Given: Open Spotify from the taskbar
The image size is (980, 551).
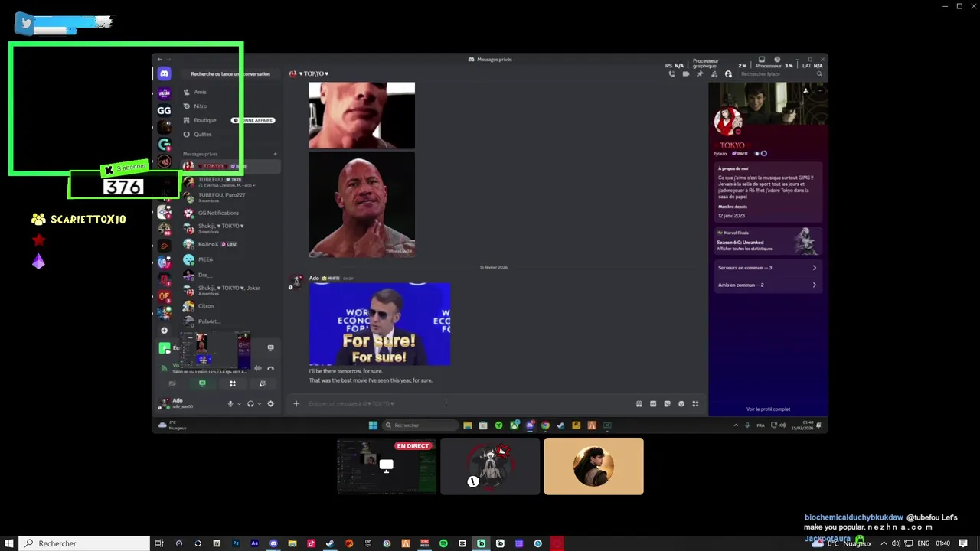Looking at the screenshot, I should 443,543.
